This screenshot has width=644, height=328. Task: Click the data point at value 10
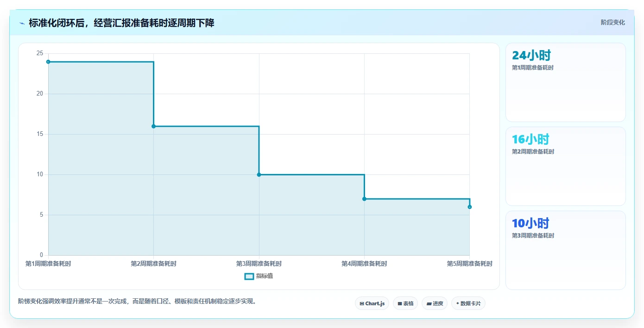pyautogui.click(x=259, y=174)
